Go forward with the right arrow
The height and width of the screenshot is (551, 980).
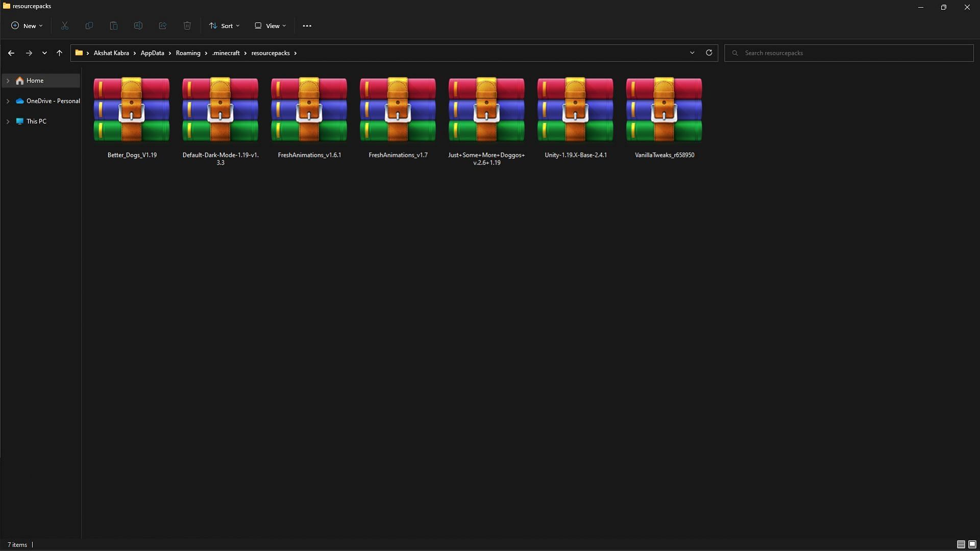coord(29,53)
